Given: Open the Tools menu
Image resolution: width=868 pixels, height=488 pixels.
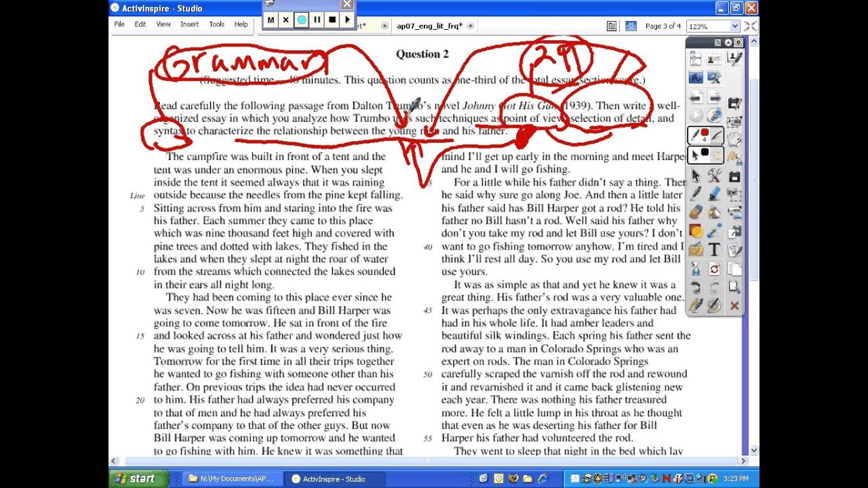Looking at the screenshot, I should pos(217,24).
